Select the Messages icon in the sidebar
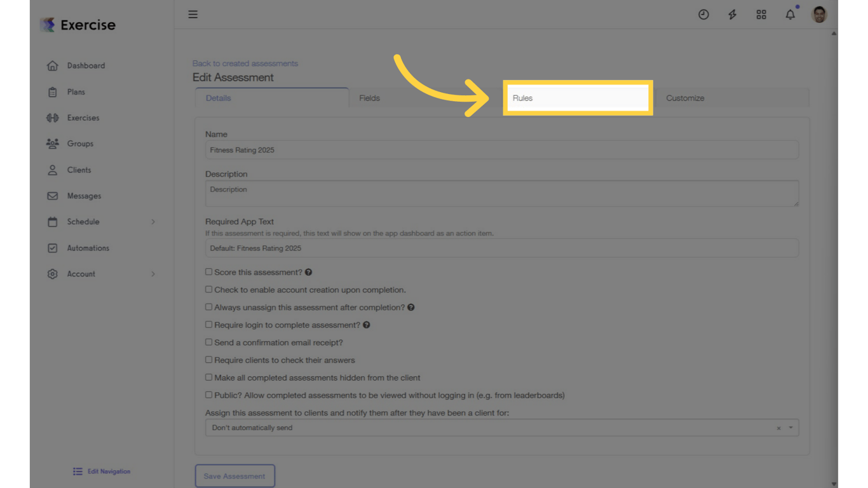This screenshot has height=488, width=868. [53, 196]
